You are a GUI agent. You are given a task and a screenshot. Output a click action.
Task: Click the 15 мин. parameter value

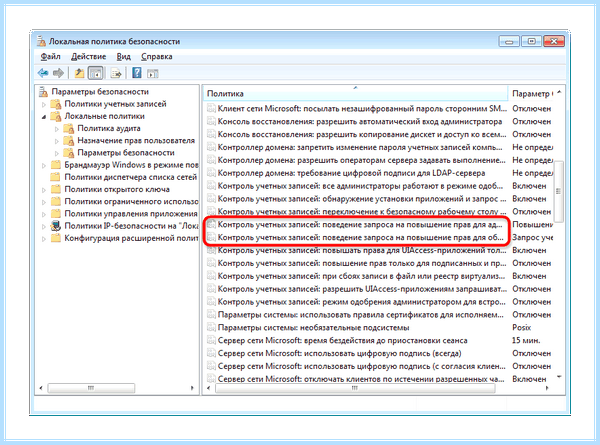[x=526, y=341]
